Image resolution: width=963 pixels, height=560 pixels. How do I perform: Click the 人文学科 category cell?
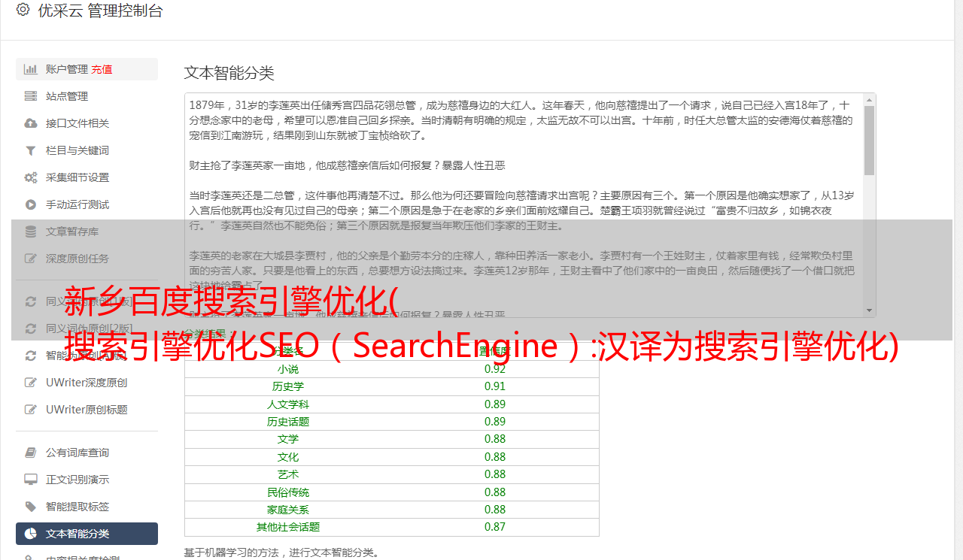coord(288,404)
